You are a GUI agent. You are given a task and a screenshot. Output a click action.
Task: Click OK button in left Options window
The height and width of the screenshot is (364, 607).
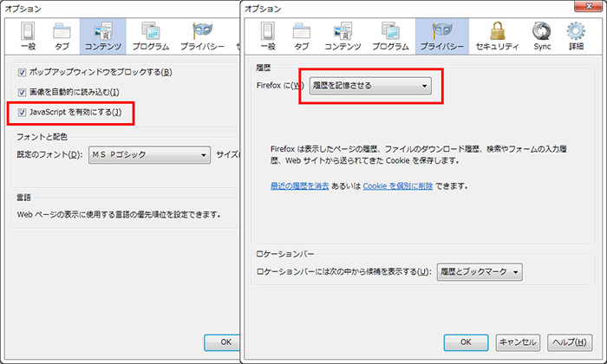point(222,342)
